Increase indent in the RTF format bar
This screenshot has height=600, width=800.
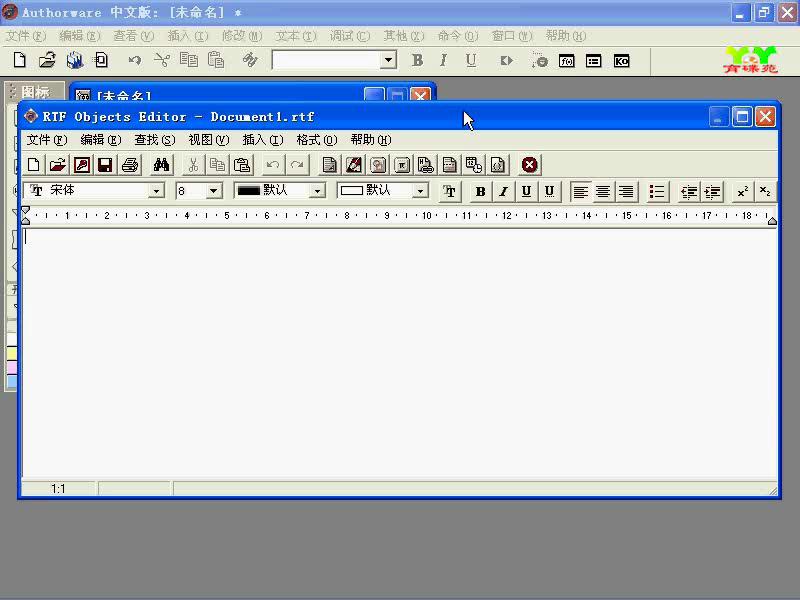click(x=712, y=192)
